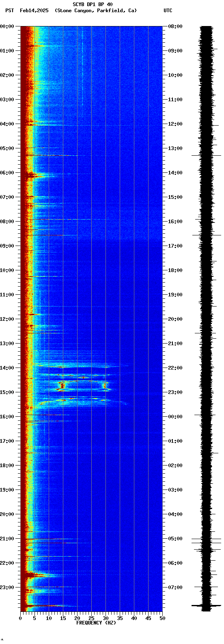The image size is (224, 644).
Task: Click frequency axis tick label '20'
Action: 77,618
